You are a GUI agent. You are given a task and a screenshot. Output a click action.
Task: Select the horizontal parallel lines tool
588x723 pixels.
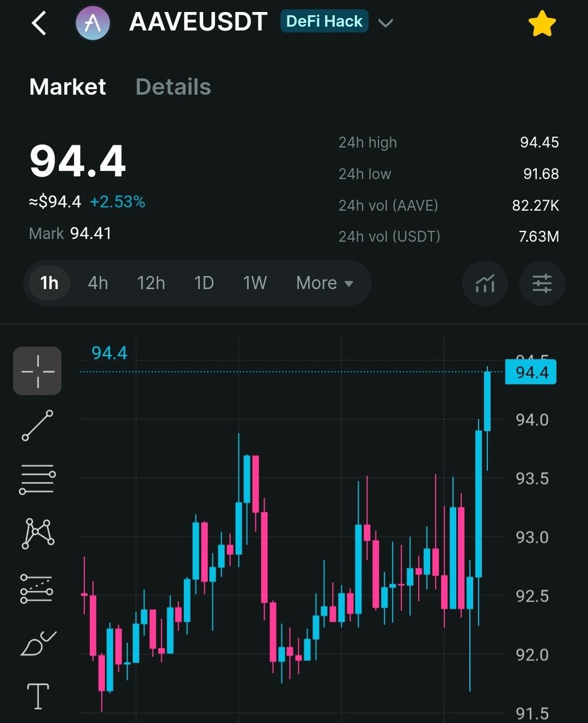pos(37,480)
